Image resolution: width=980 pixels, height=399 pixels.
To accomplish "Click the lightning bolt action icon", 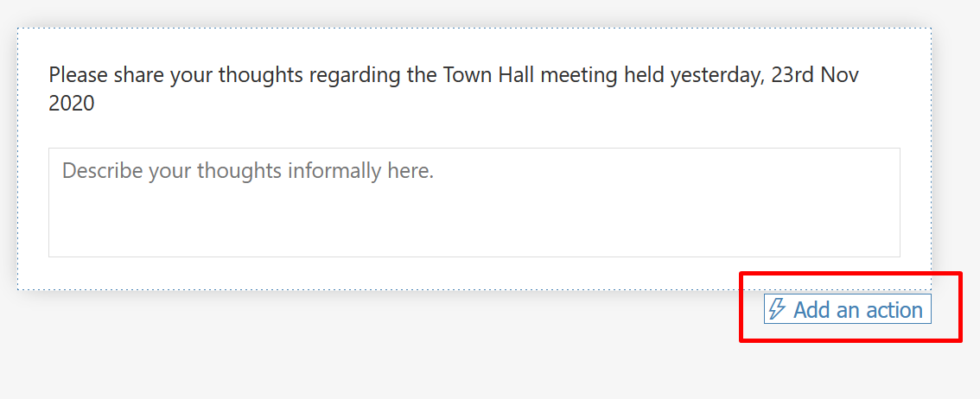I will coord(777,309).
